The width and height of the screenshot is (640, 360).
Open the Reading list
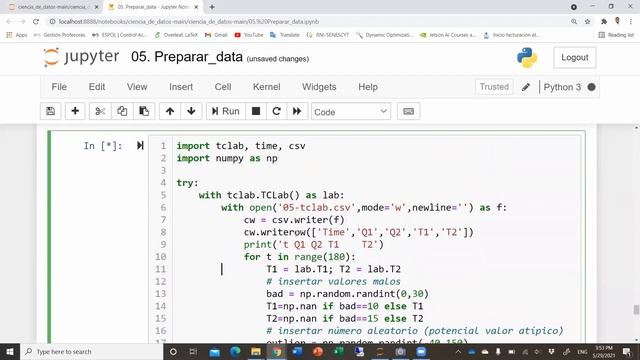click(616, 35)
